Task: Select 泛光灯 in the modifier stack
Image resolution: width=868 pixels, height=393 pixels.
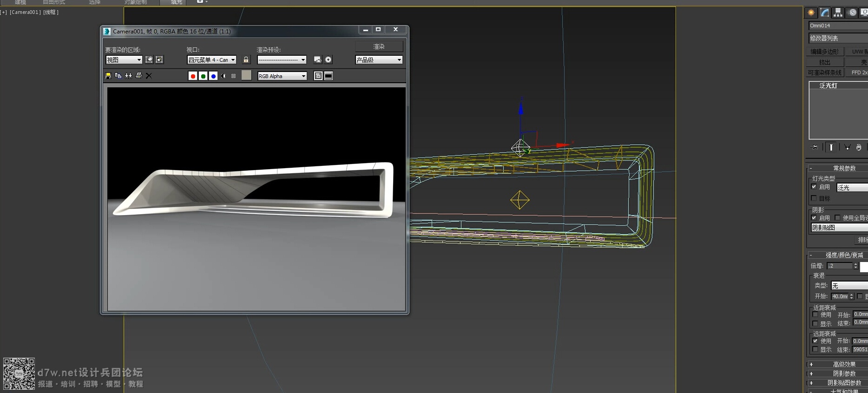Action: (838, 85)
